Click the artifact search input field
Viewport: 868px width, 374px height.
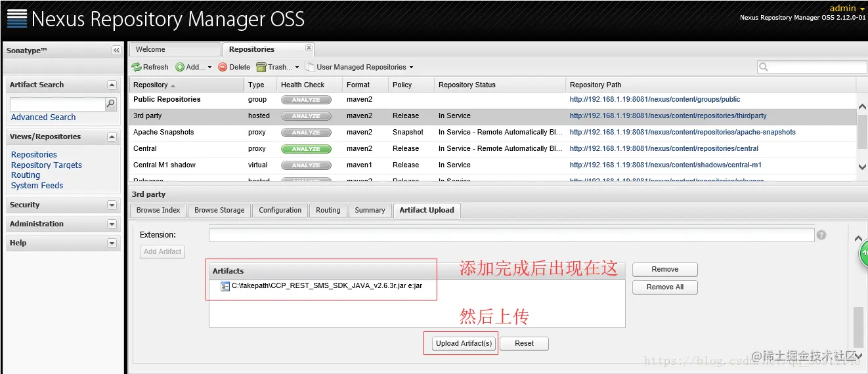(57, 104)
